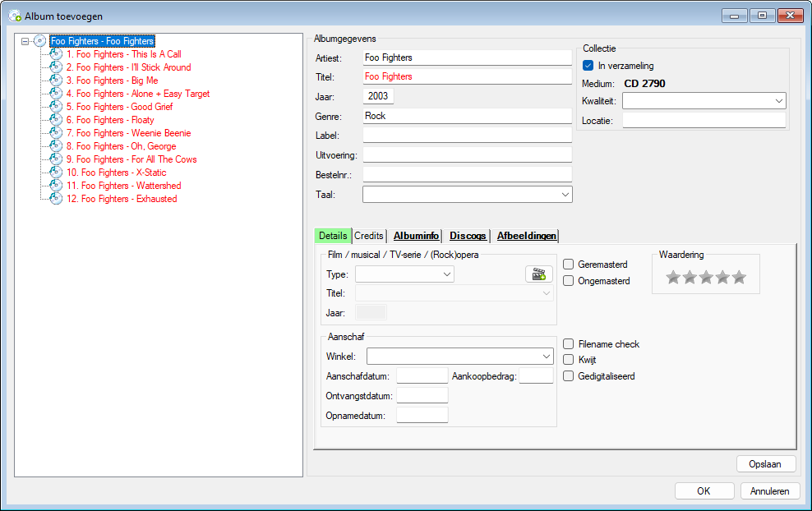Click the track icon beside Exhausted
The image size is (812, 511).
[x=56, y=199]
